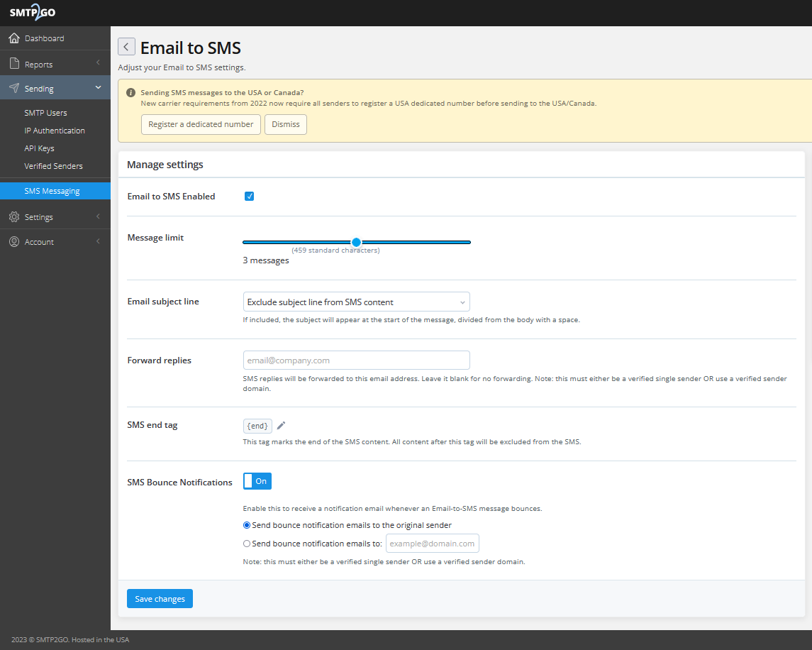The image size is (812, 650).
Task: Click the Message limit slider handle
Action: [x=356, y=242]
